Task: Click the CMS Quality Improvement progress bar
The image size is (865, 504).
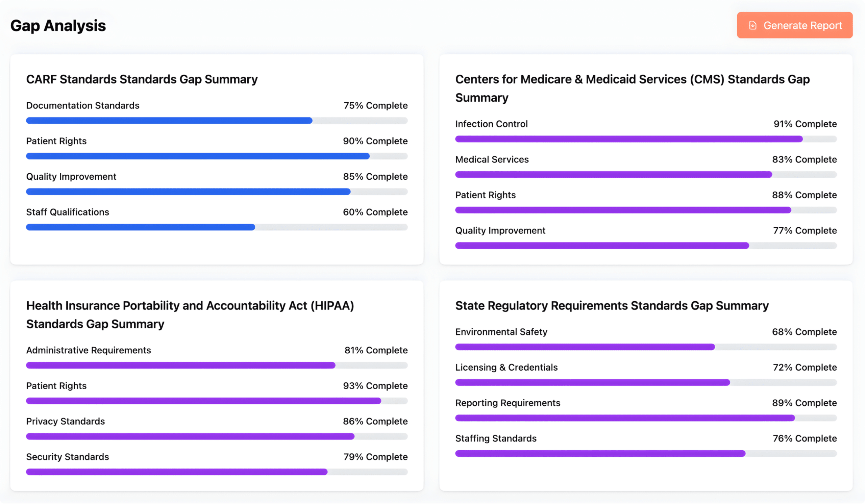Action: point(646,246)
